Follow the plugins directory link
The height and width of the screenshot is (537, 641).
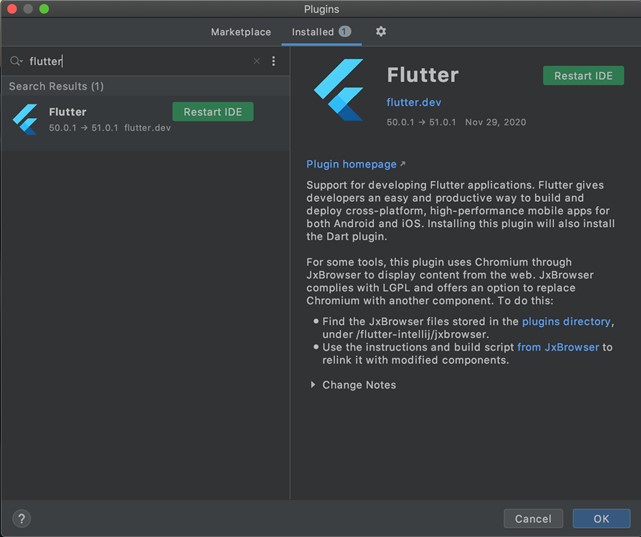click(566, 322)
